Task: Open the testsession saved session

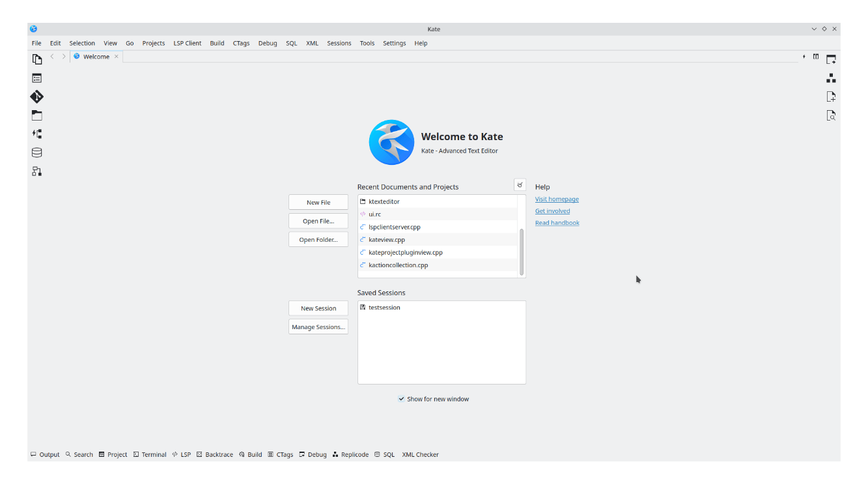Action: pyautogui.click(x=384, y=307)
